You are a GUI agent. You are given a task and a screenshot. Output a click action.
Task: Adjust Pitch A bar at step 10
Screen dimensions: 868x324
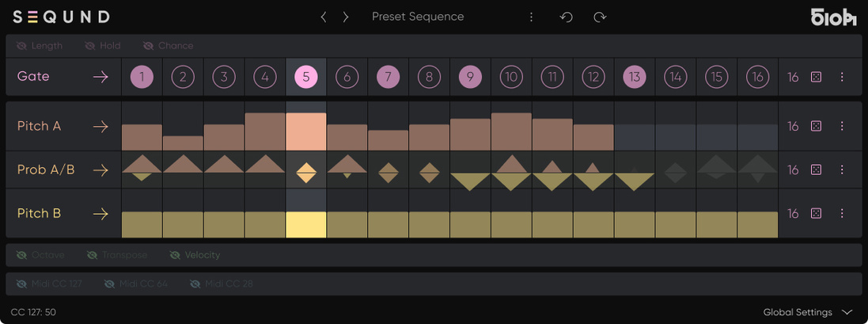[x=511, y=132]
